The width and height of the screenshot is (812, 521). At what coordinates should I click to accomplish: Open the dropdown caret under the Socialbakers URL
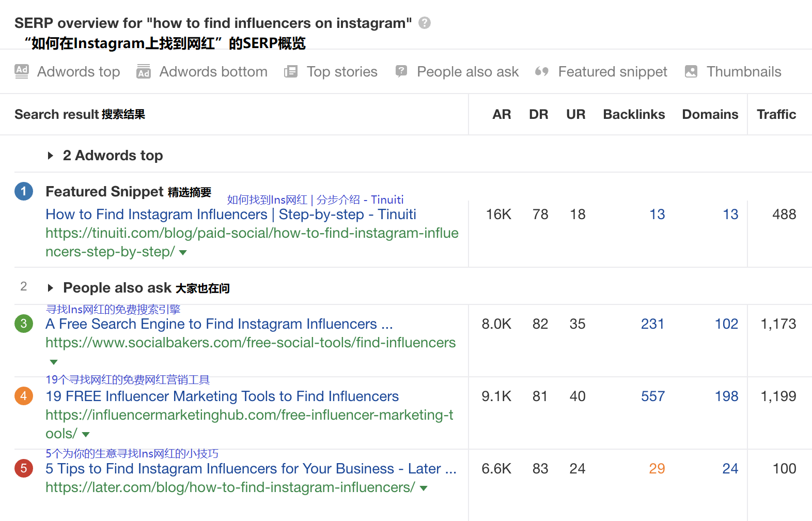[x=53, y=361]
